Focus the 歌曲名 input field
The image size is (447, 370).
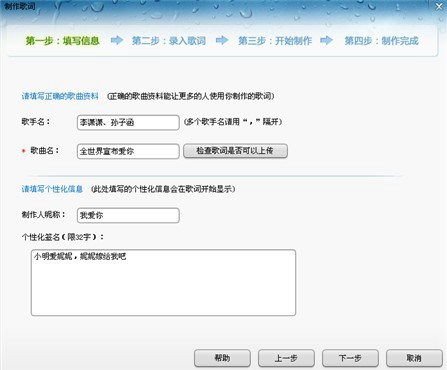click(x=128, y=151)
